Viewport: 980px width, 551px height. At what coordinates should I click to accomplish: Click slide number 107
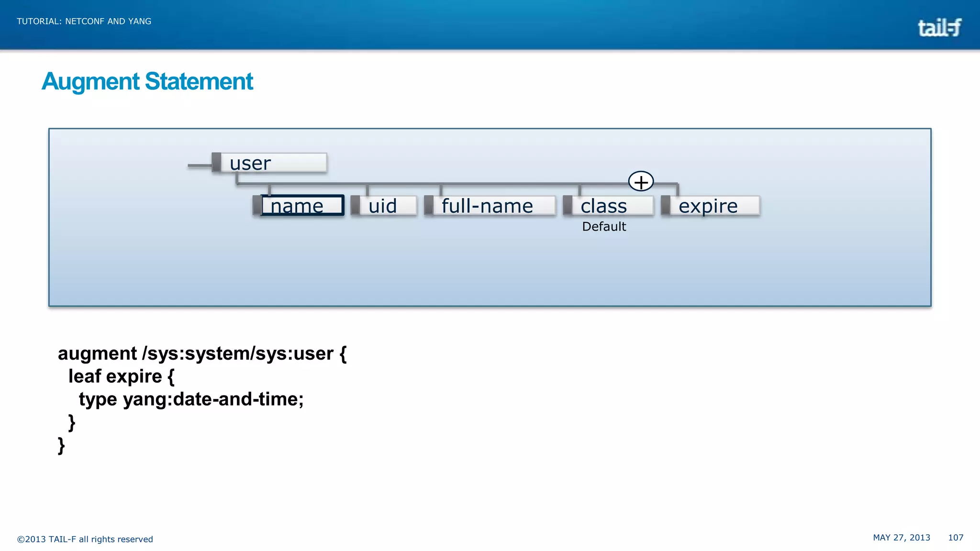956,538
